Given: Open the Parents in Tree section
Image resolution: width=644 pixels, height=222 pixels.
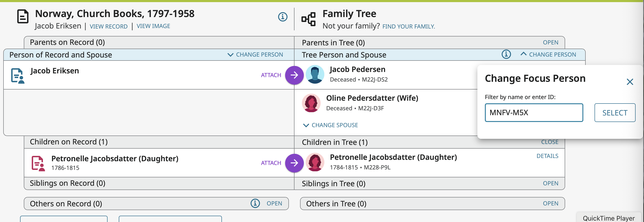Looking at the screenshot, I should click(x=550, y=43).
